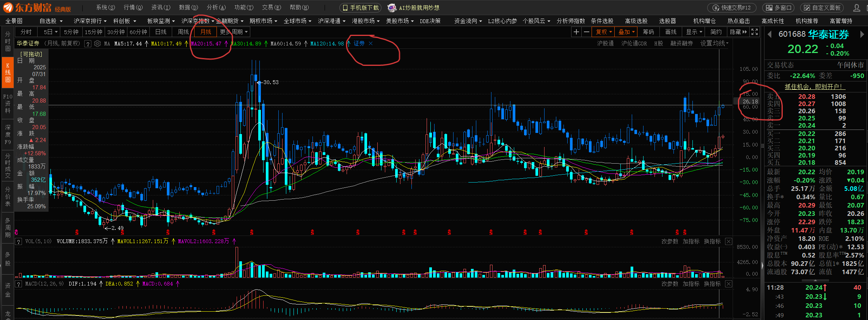This screenshot has height=320, width=868.
Task: Toggle 简约 simple mode
Action: pyautogui.click(x=716, y=32)
